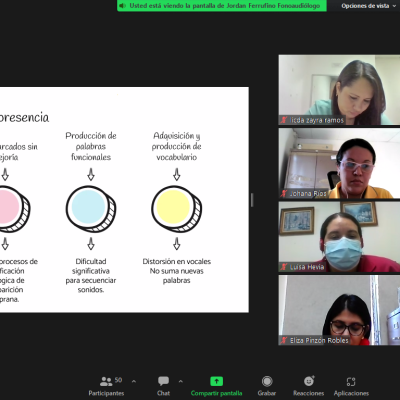
Task: Select the licda zayra ramos video thumbnail
Action: point(339,90)
